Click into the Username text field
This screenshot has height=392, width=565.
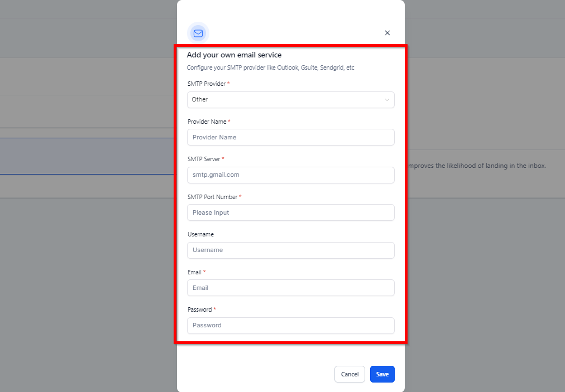290,250
